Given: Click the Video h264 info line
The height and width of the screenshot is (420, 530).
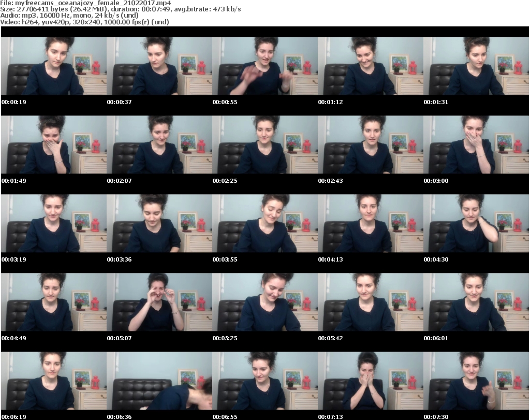Looking at the screenshot, I should [x=84, y=22].
